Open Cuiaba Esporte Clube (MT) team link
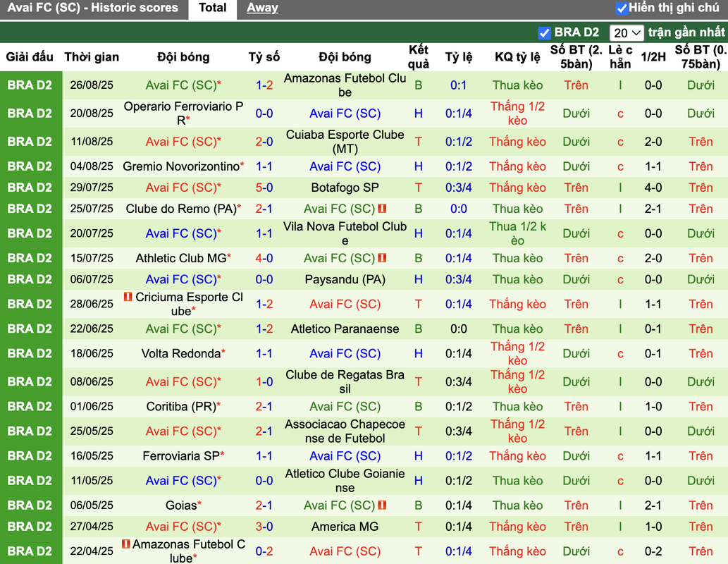 (345, 142)
